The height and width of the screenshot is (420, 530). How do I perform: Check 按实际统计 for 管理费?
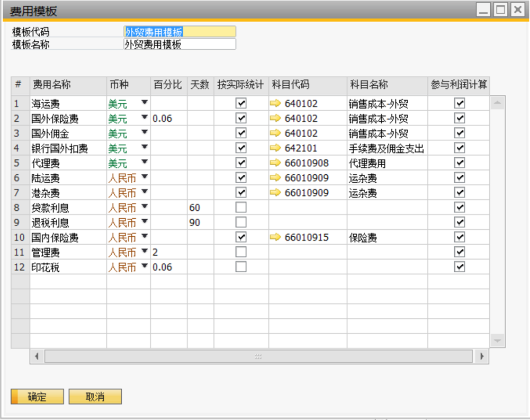tap(241, 252)
